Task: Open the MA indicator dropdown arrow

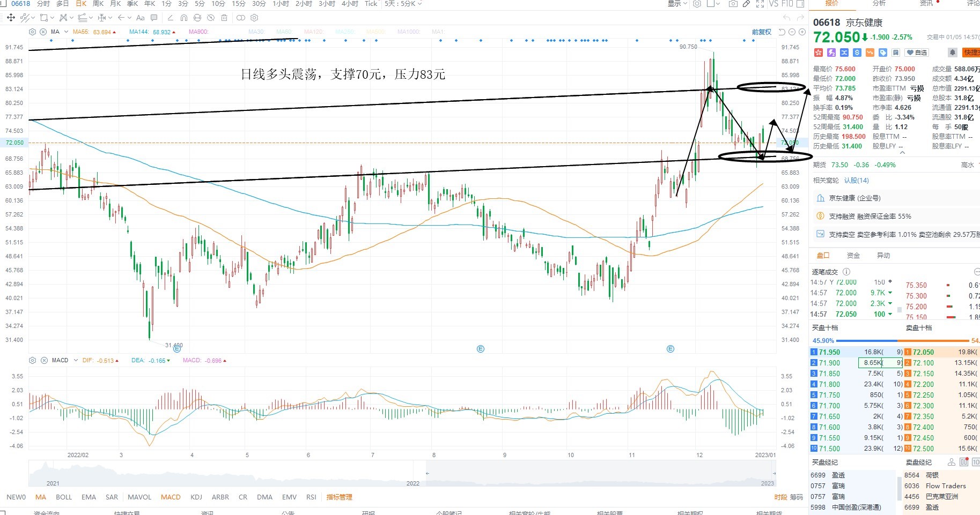Action: coord(66,32)
